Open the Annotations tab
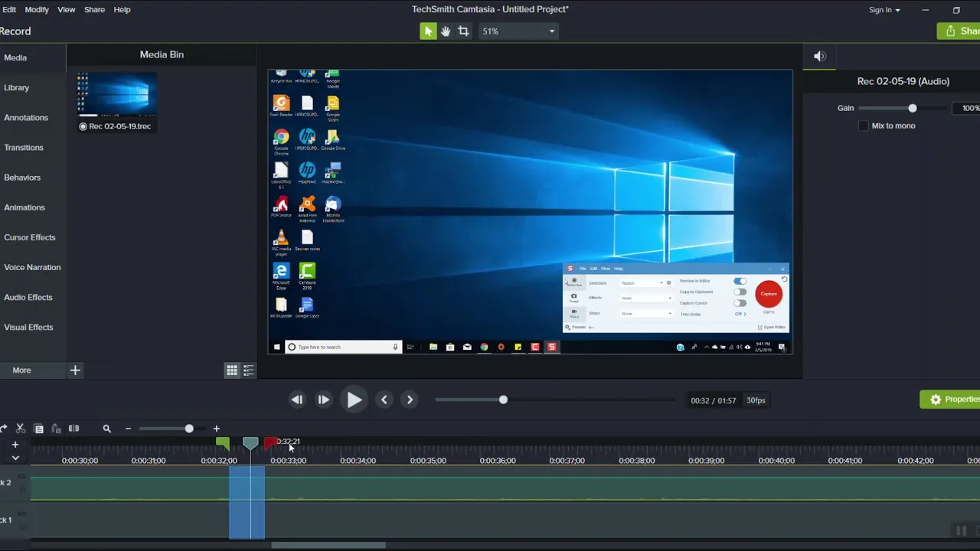 [x=32, y=117]
